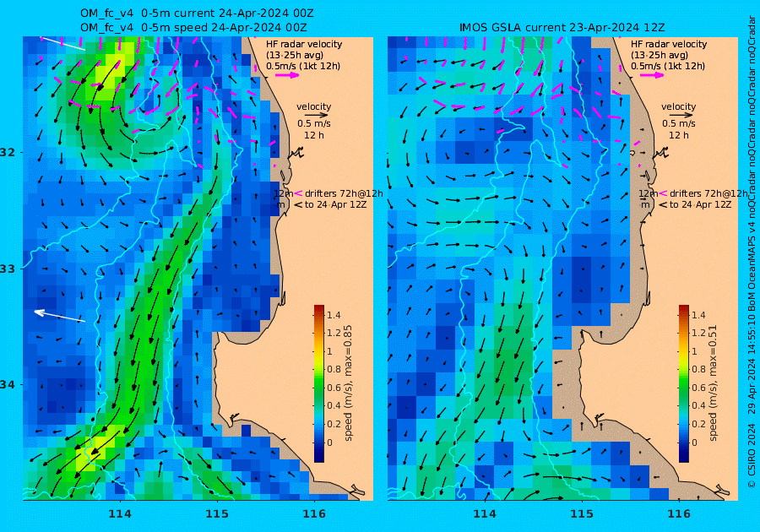Click the left map 'HF radar velocity' legend label
The image size is (760, 532).
tap(304, 44)
